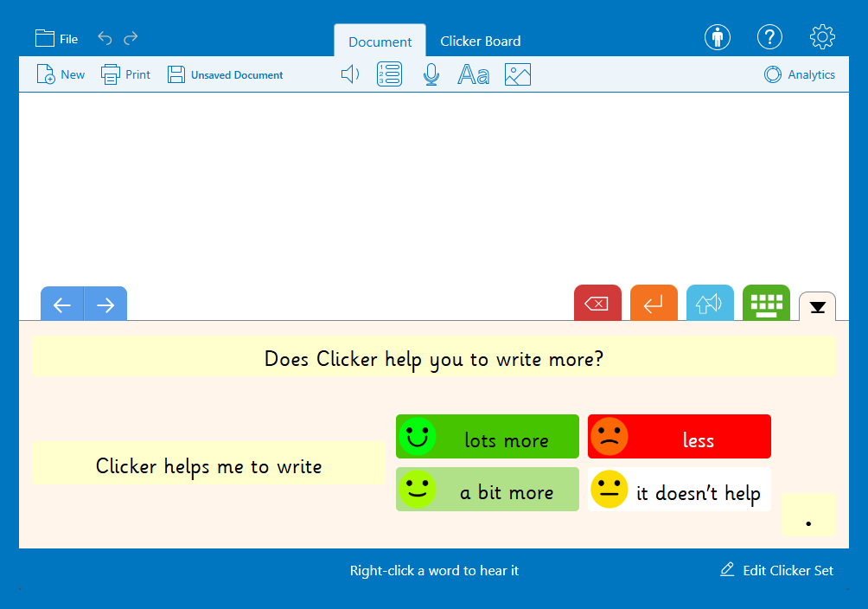Insert a picture with the image icon
Screen dimensions: 868x609
click(x=518, y=74)
